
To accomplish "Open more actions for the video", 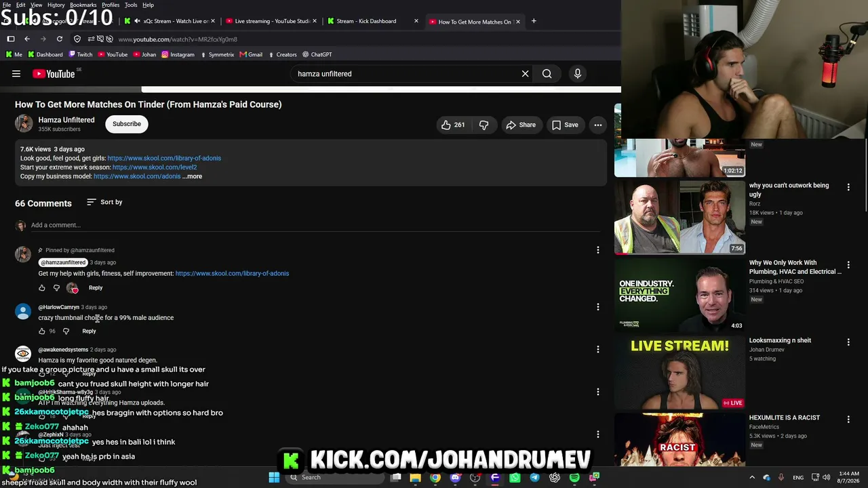I will pyautogui.click(x=597, y=125).
